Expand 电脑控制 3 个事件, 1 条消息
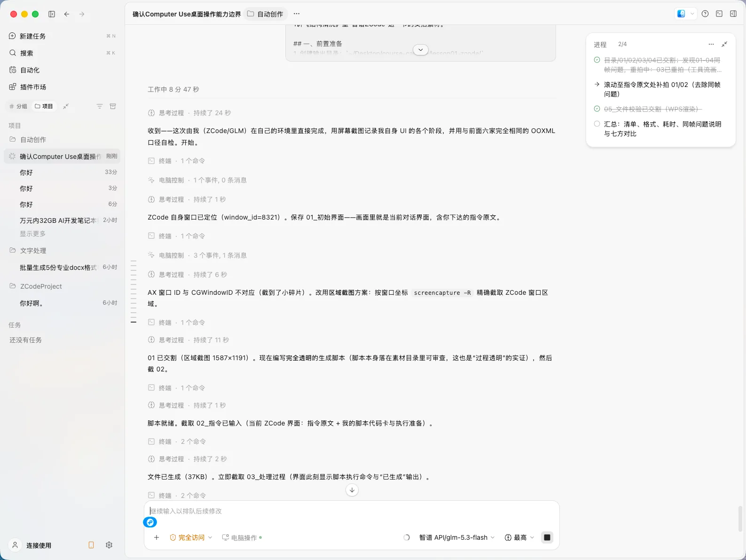The image size is (746, 560). (197, 255)
